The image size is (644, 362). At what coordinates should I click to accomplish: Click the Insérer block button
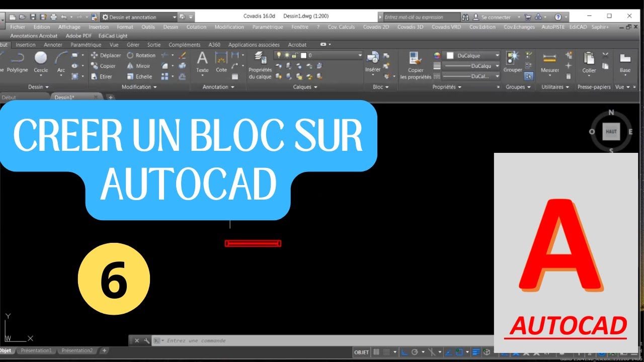(373, 63)
